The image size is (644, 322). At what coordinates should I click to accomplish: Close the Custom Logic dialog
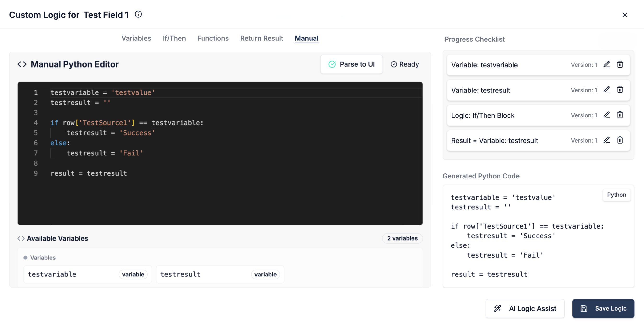(x=625, y=15)
